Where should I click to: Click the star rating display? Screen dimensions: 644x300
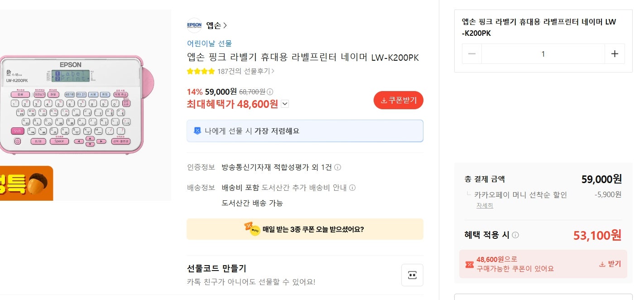pyautogui.click(x=200, y=71)
